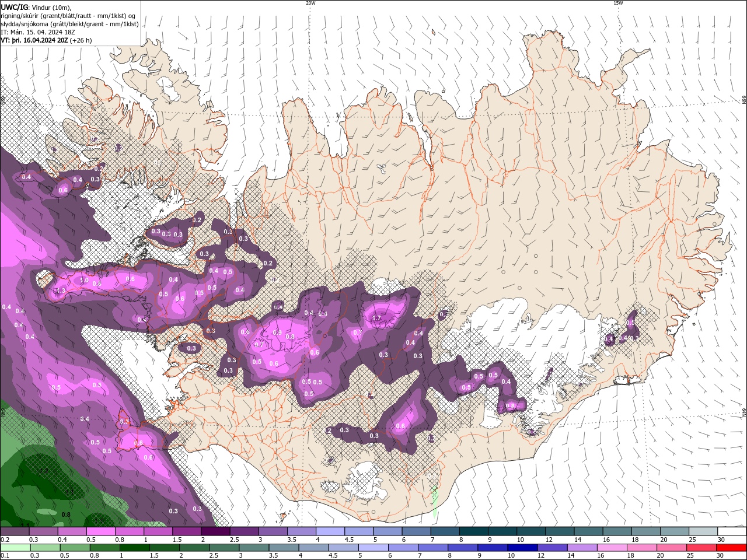Click the '9' label in lower legend row
This screenshot has height=560, width=747.
coord(480,556)
